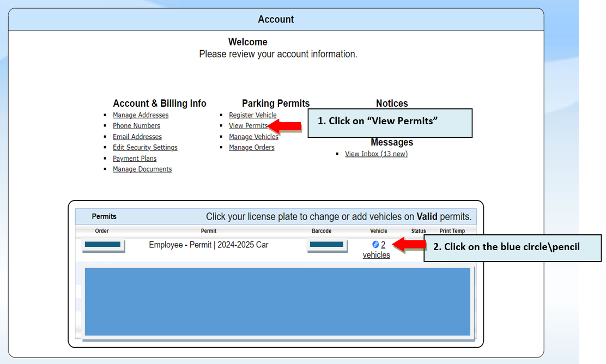Click the "Payment Plans" link
The height and width of the screenshot is (364, 606).
coord(135,158)
